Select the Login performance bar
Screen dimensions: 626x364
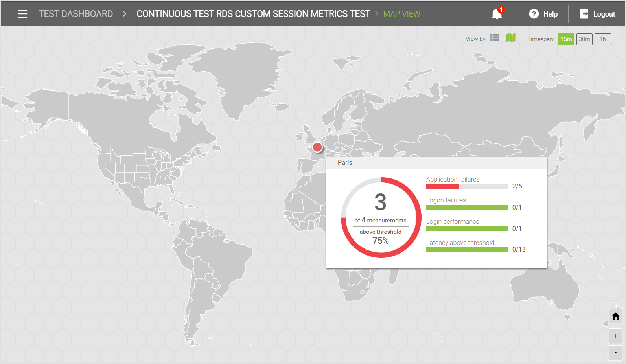467,228
